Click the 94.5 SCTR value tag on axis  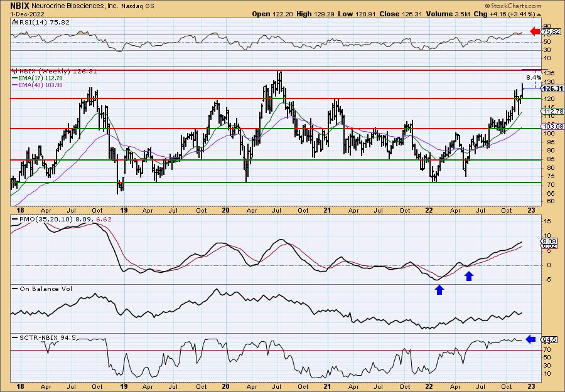[x=550, y=340]
